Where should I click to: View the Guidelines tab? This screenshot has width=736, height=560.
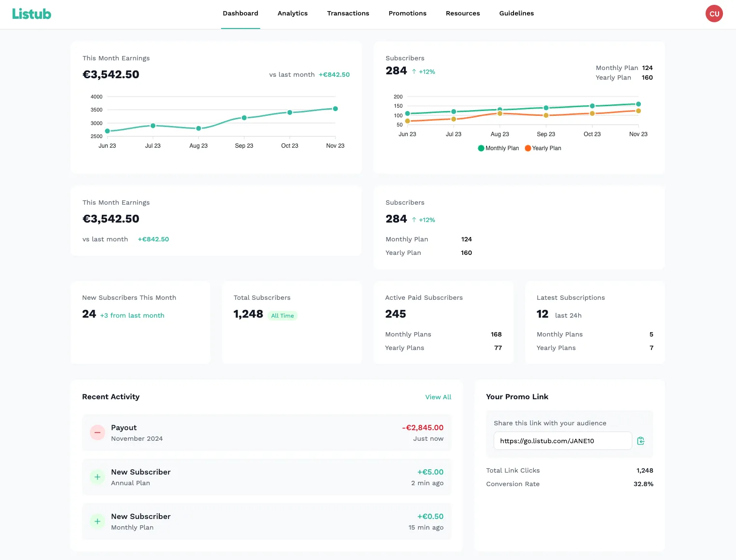click(x=516, y=13)
